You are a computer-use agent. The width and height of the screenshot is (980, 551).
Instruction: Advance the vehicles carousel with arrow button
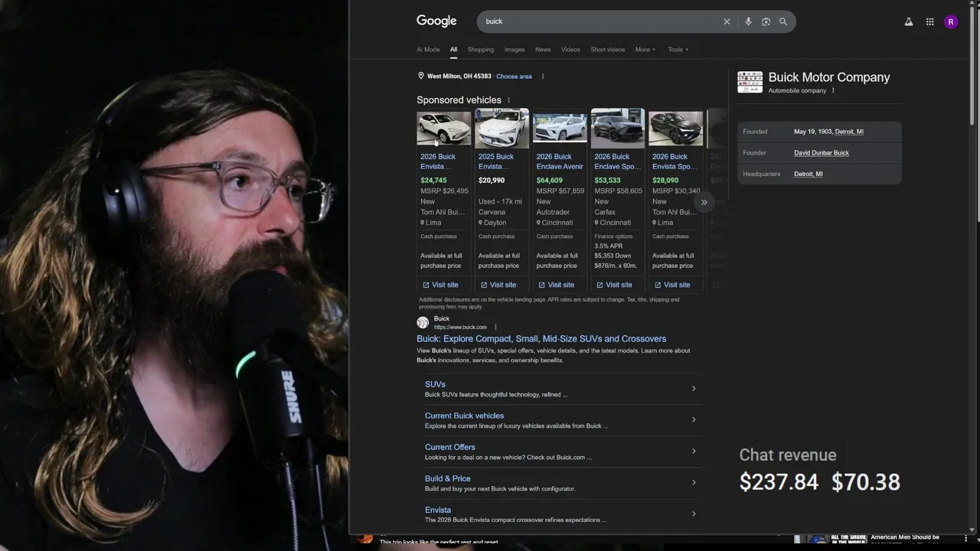point(704,202)
